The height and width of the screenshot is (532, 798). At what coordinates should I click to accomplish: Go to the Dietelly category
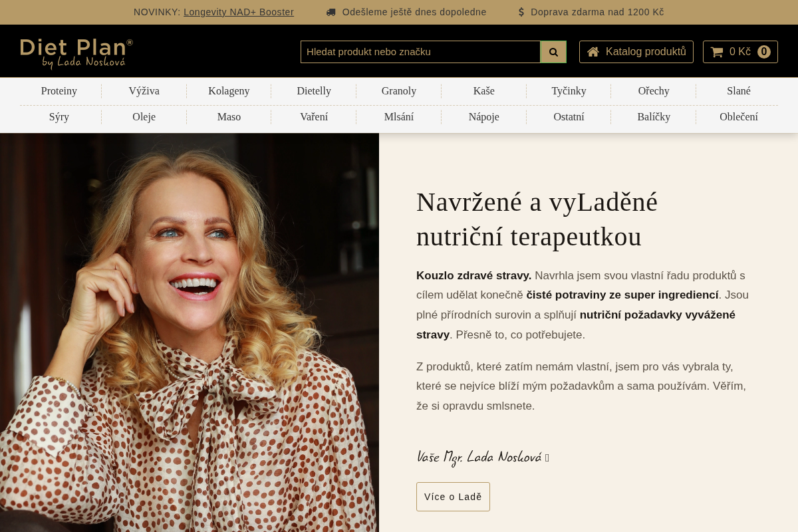point(314,91)
